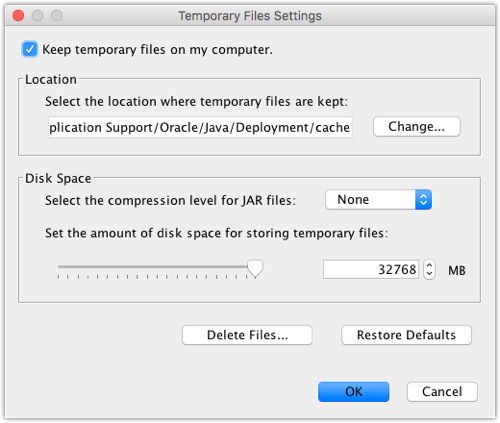Open the JAR compression level dropdown showing None
The image size is (500, 423).
(x=378, y=200)
